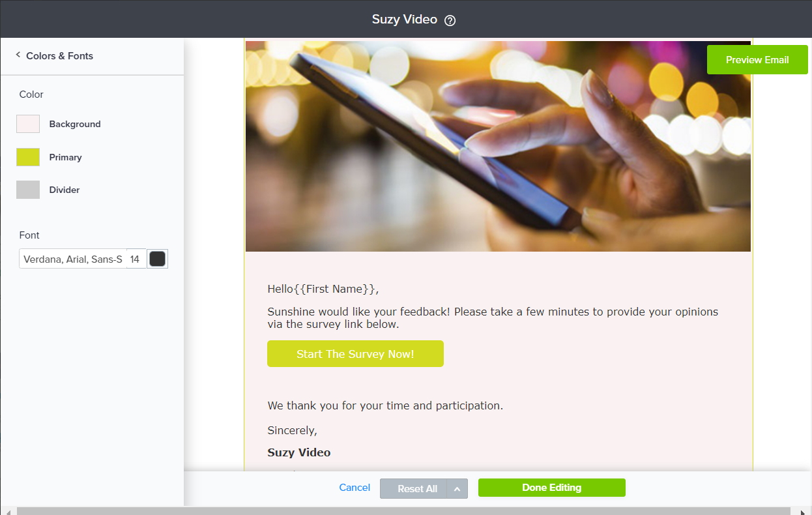Click the Done Editing button
The image size is (812, 515).
[x=552, y=488]
